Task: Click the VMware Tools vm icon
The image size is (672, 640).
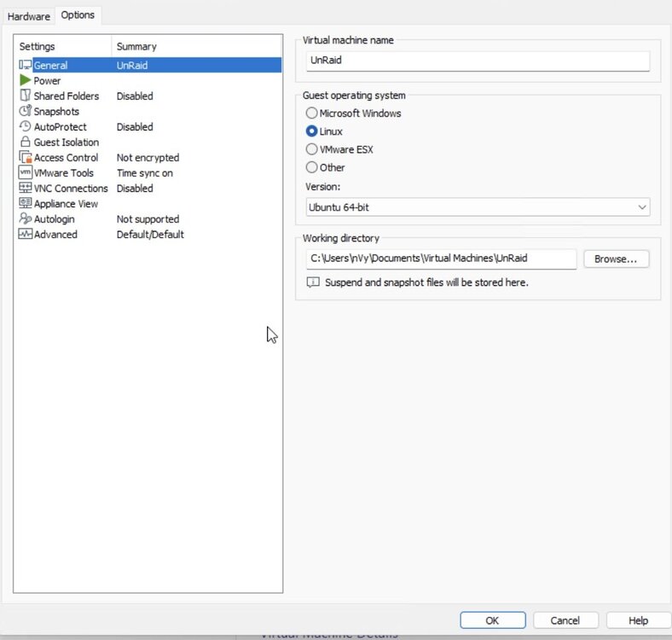Action: (x=26, y=172)
